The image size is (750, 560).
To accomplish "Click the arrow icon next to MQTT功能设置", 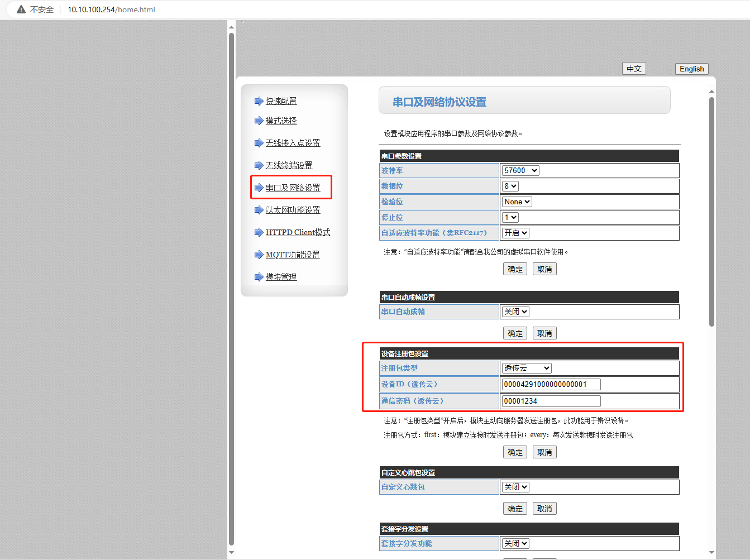I will pyautogui.click(x=259, y=255).
